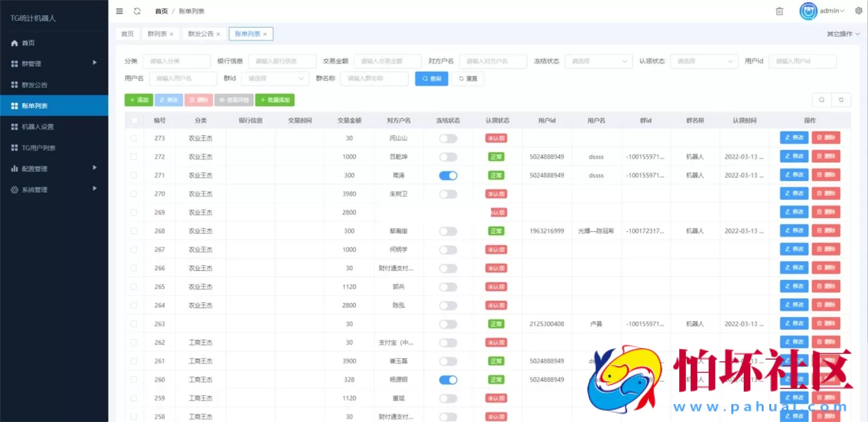Open the 群id select dropdown
The image size is (868, 422).
click(275, 79)
